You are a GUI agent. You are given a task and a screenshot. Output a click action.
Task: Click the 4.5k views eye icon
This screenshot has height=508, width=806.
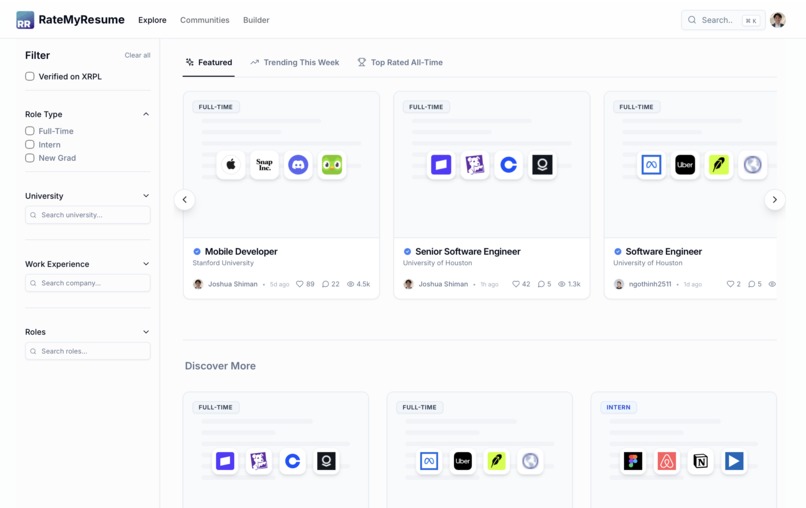351,284
